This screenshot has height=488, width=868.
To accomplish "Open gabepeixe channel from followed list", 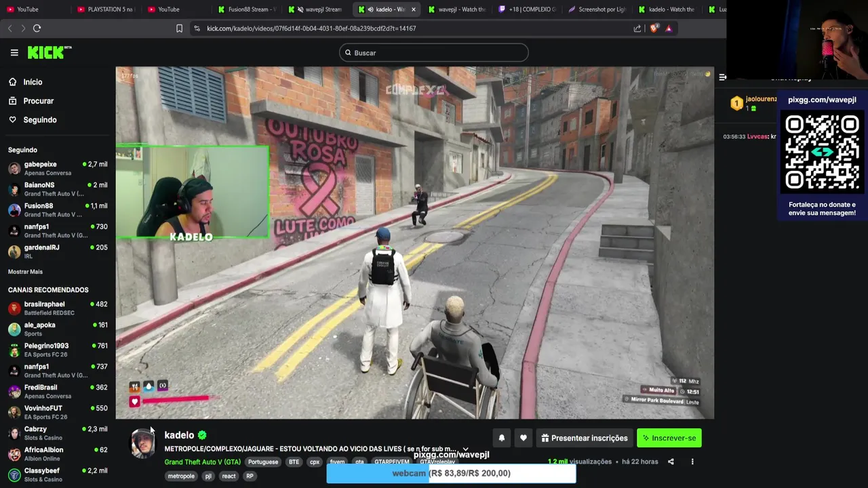I will (x=58, y=168).
